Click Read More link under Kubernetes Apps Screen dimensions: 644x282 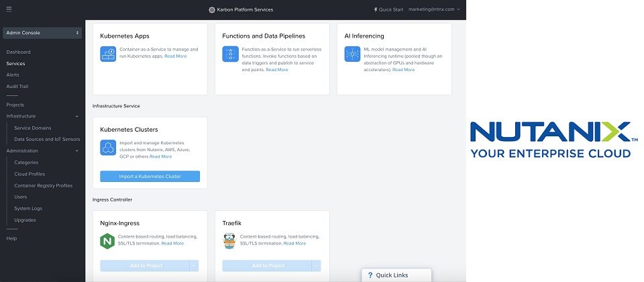176,56
